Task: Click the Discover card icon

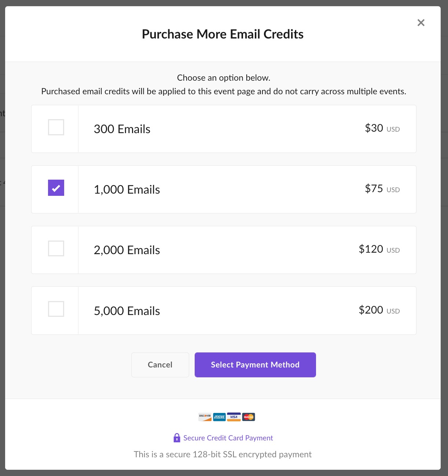Action: 205,417
